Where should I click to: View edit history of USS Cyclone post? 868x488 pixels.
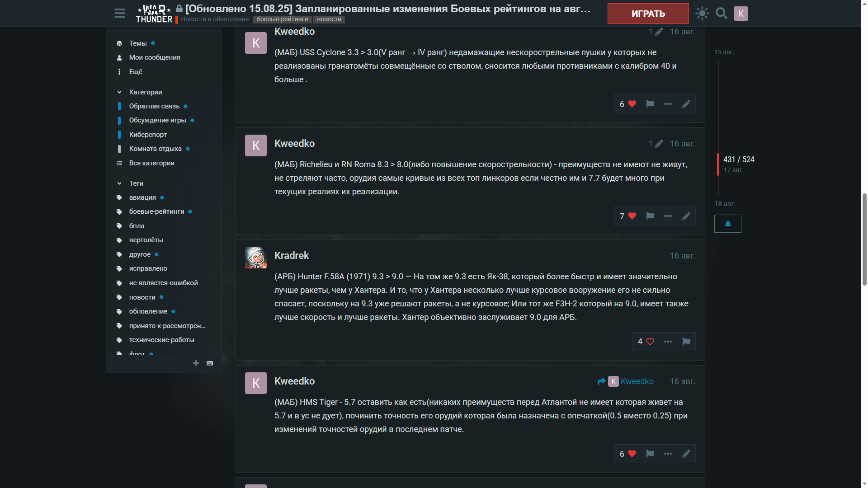click(x=656, y=32)
